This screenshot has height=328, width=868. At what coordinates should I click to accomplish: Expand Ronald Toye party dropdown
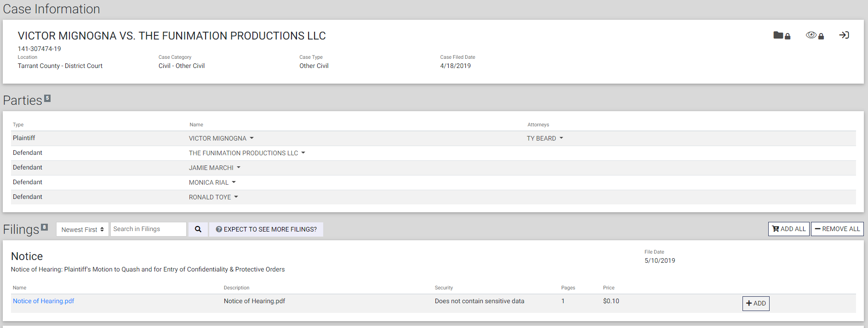click(213, 197)
